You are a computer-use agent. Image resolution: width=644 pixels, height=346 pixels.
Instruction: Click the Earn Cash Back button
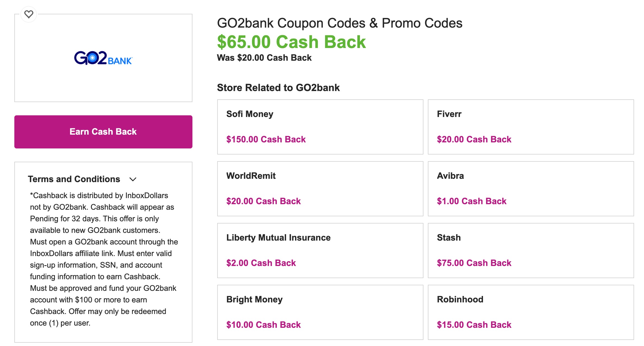point(103,132)
